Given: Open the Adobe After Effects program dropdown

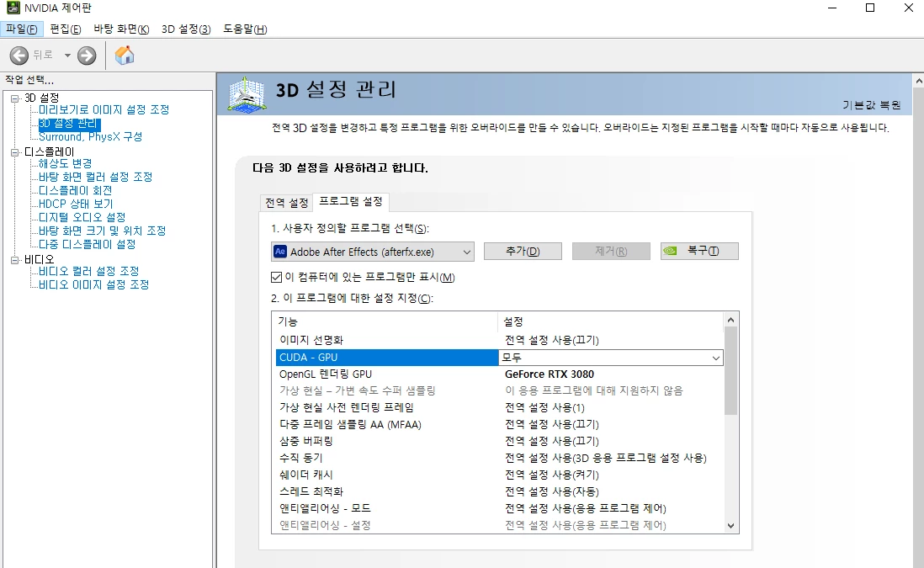Looking at the screenshot, I should pos(373,252).
